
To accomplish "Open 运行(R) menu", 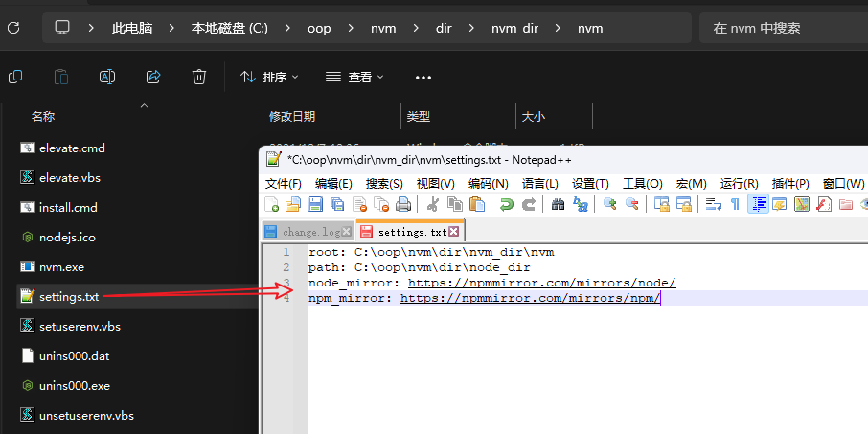I will [x=740, y=184].
